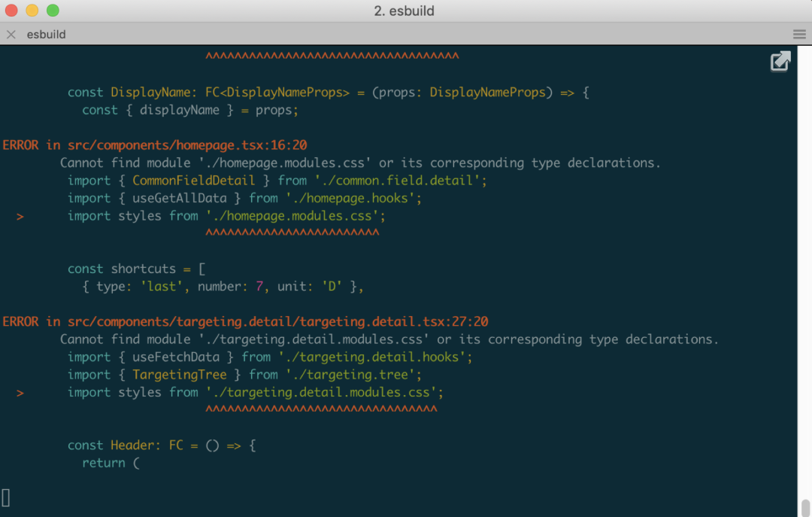The image size is (812, 517).
Task: Open the src/components/homepage.tsx:16:20 error path
Action: tap(186, 145)
